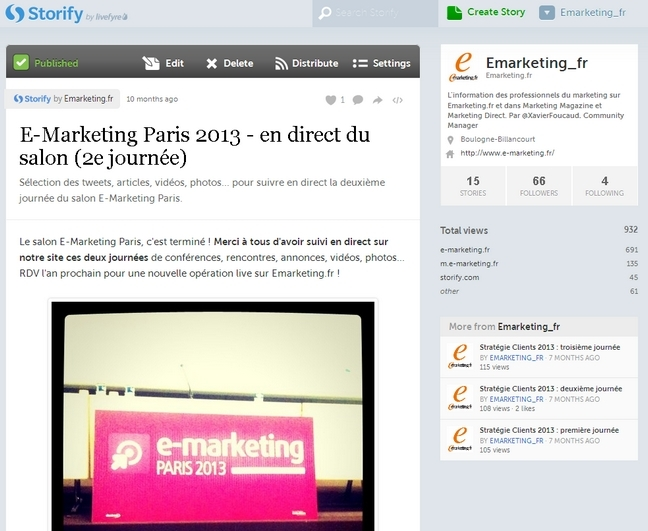Click the e-marketing Paris 2013 photo
The width and height of the screenshot is (648, 531).
point(213,416)
